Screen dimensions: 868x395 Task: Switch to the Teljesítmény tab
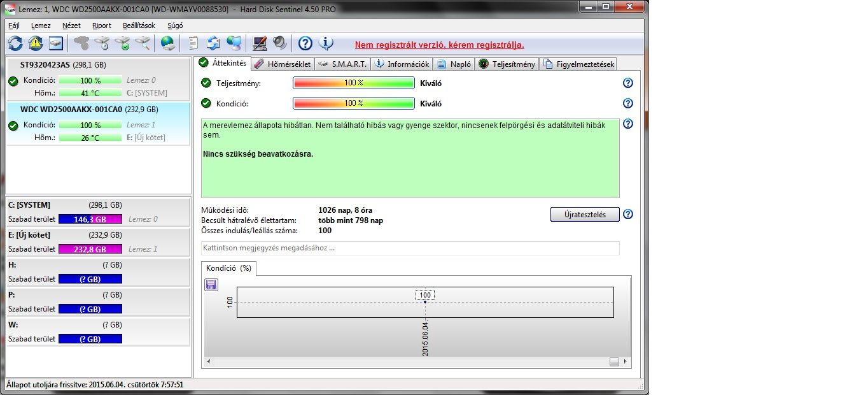point(507,64)
